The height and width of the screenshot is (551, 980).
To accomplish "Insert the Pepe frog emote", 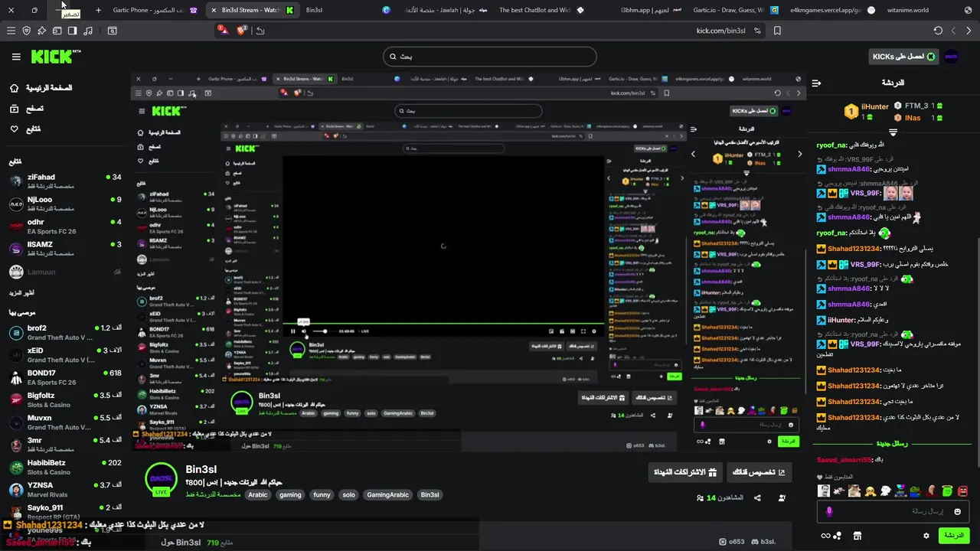I will (x=916, y=491).
